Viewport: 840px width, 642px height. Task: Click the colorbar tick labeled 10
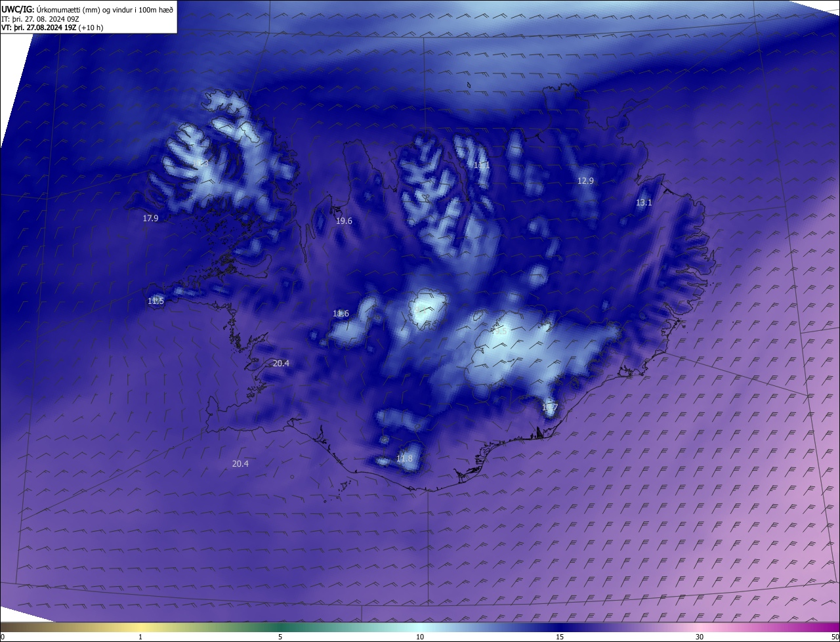tap(420, 637)
